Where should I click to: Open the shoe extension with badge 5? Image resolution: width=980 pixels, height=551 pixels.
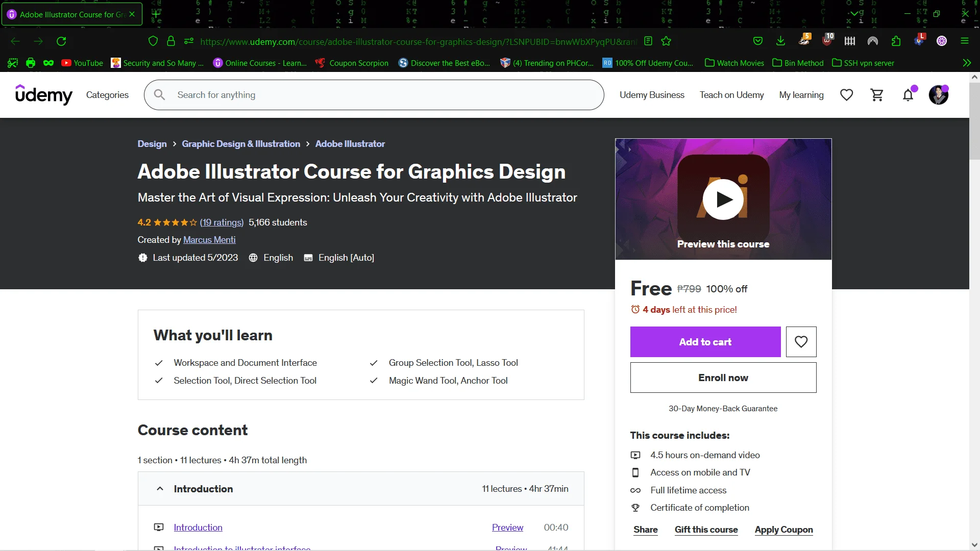(x=804, y=40)
